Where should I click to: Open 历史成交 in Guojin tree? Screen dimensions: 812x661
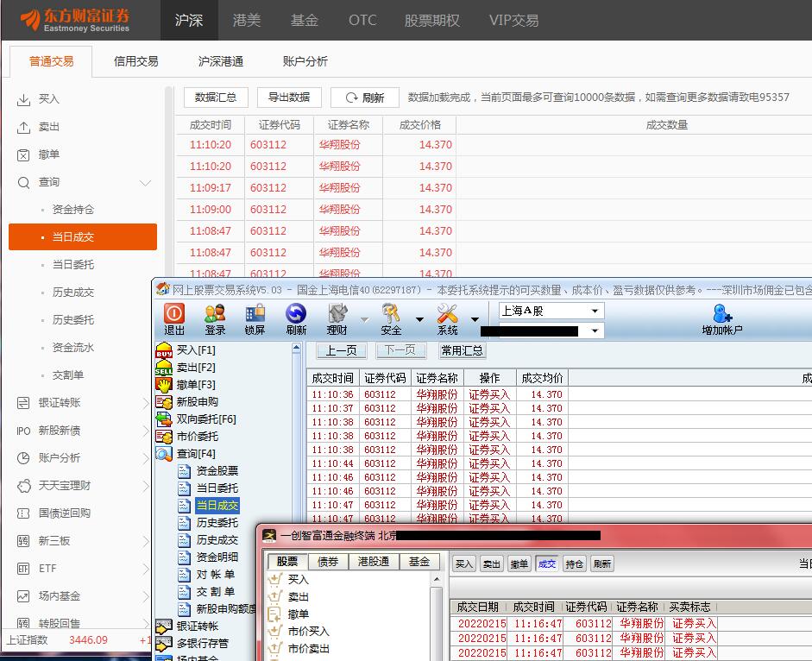coord(217,540)
